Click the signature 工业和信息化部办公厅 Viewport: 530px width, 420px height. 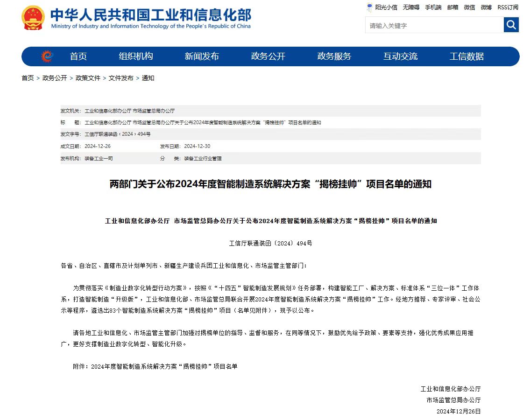click(451, 389)
